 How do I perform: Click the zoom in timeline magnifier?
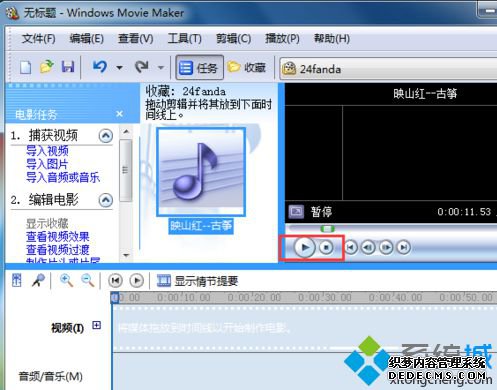tap(66, 280)
